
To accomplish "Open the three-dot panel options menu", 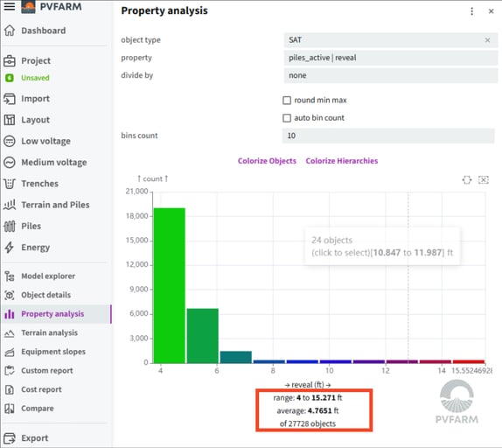I will tap(472, 11).
